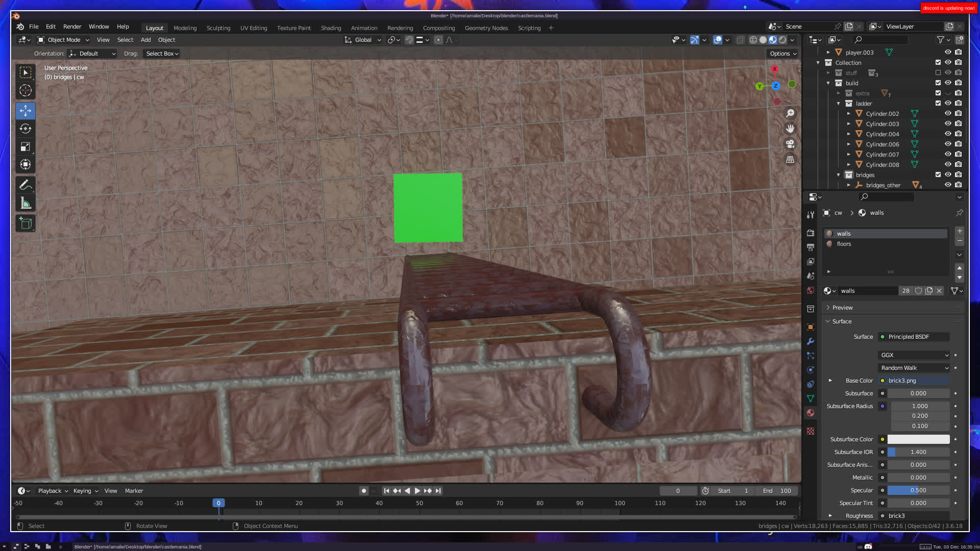Uncheck the ladder collection checkbox
The height and width of the screenshot is (551, 980).
pyautogui.click(x=938, y=104)
